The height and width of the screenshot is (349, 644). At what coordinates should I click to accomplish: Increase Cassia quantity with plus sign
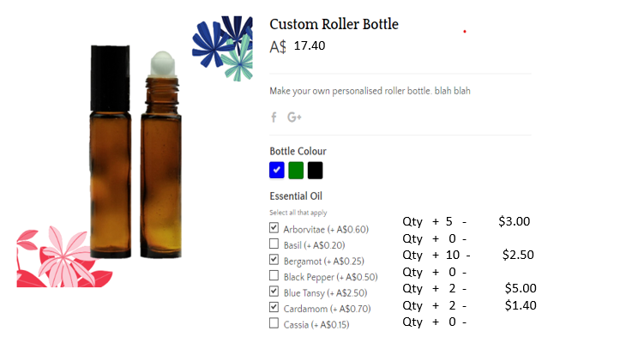tap(436, 322)
